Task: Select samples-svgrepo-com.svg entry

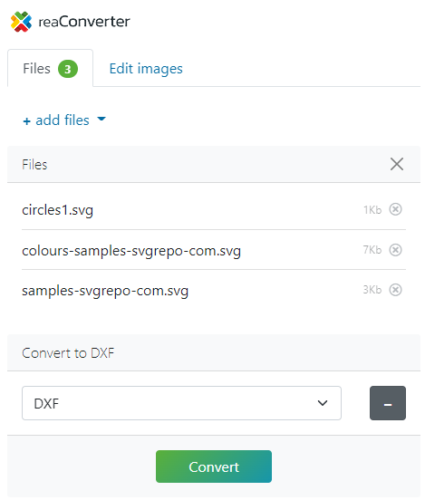Action: pyautogui.click(x=214, y=290)
